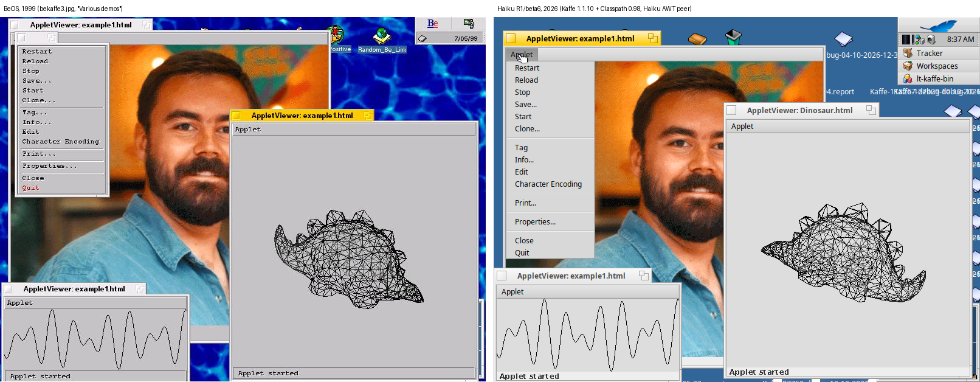Click the speaker volume tray icon in Haiku
Image resolution: width=980 pixels, height=382 pixels.
click(x=931, y=40)
